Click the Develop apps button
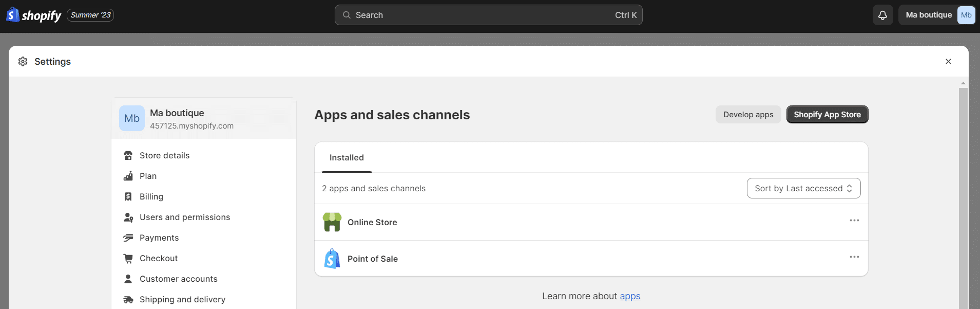This screenshot has width=980, height=309. click(748, 115)
